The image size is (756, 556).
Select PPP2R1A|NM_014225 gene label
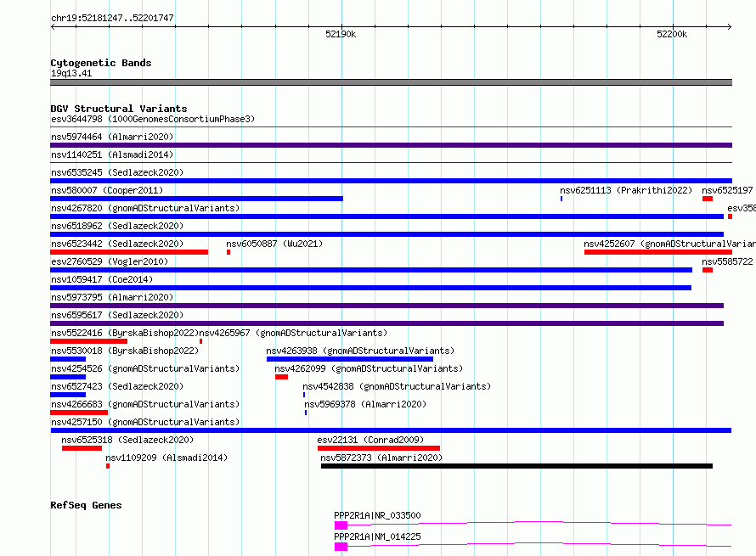(377, 536)
